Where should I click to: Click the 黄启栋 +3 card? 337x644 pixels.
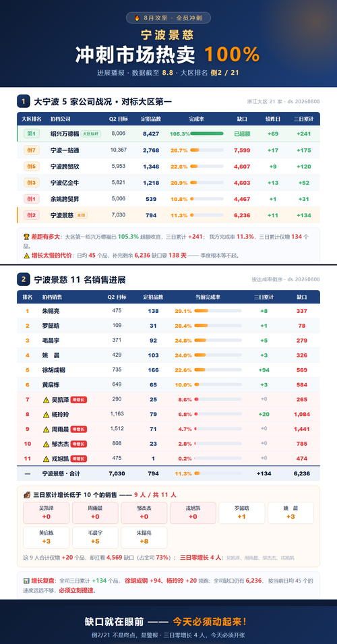coord(47,537)
